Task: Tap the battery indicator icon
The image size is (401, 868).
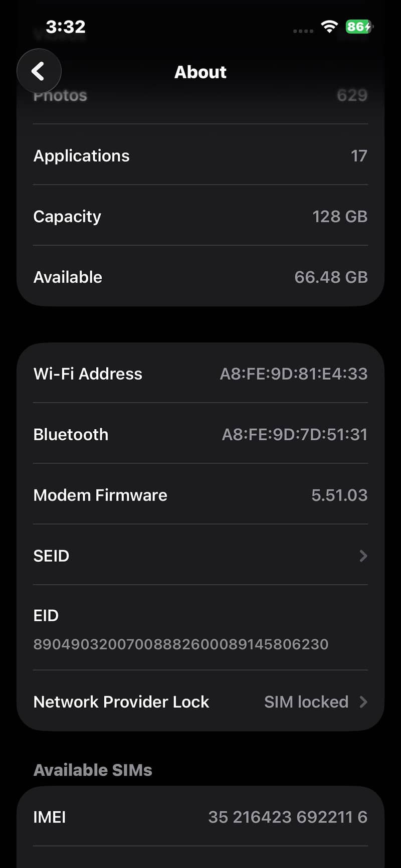Action: pos(359,27)
